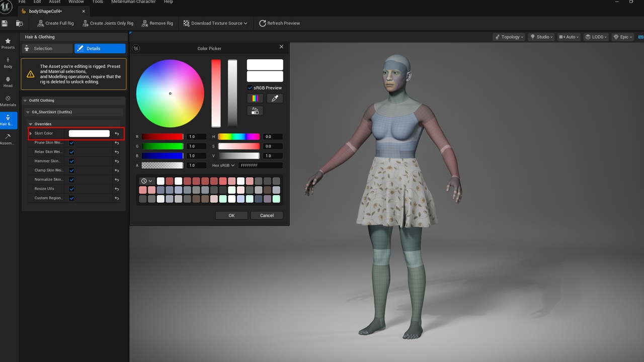This screenshot has width=644, height=362.
Task: Uncheck Normalize Skin checkbox
Action: [x=72, y=180]
